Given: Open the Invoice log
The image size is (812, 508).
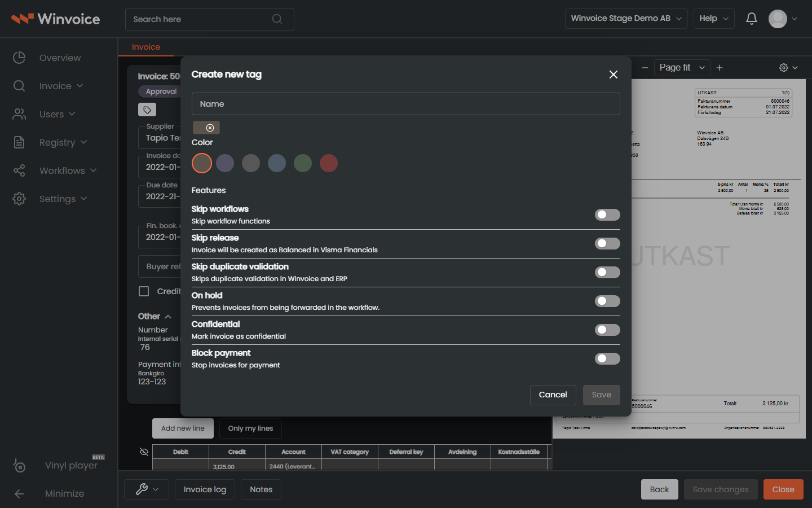Looking at the screenshot, I should [205, 489].
